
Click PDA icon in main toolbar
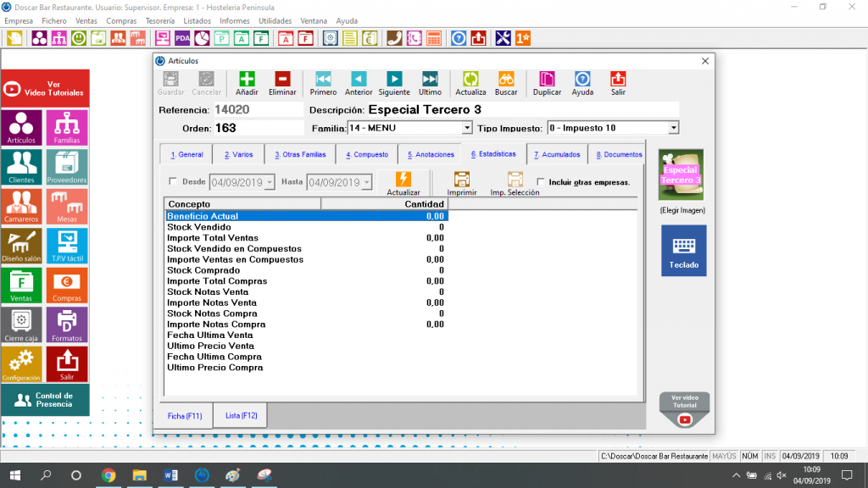tap(182, 38)
